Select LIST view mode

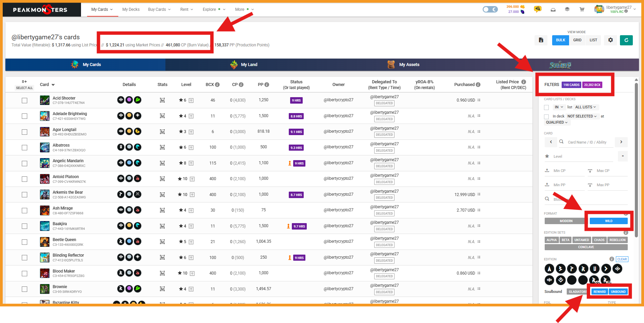tap(593, 40)
